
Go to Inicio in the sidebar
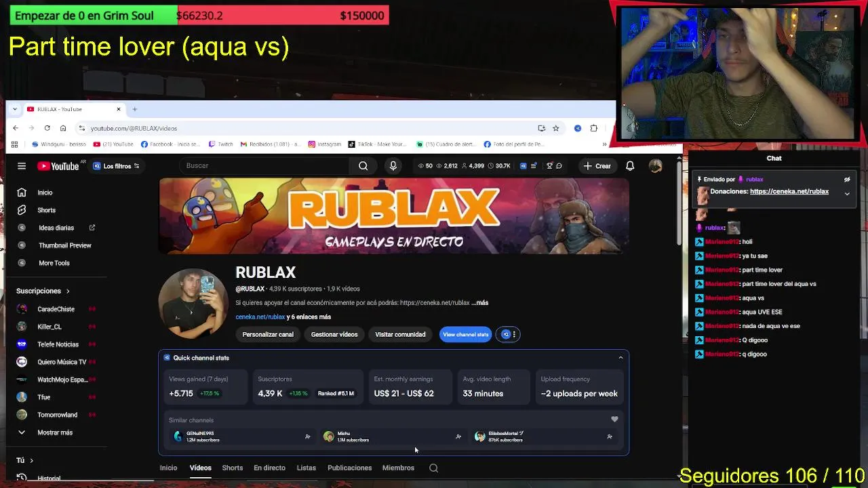tap(45, 192)
